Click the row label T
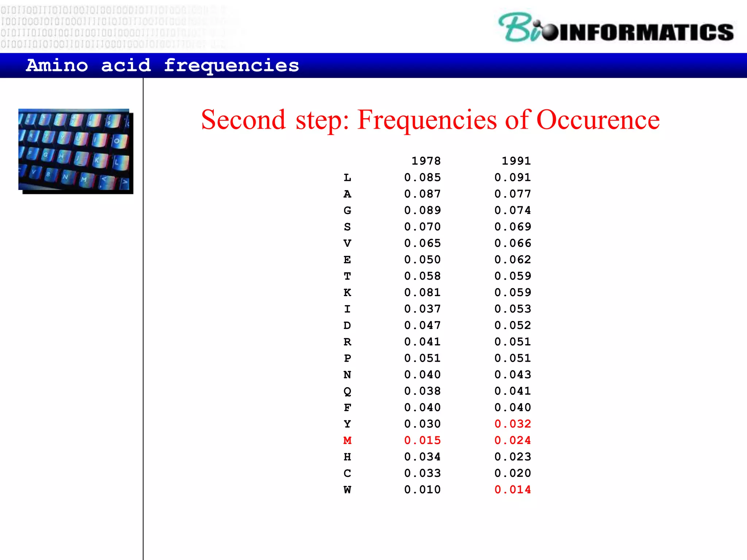747x560 pixels. tap(347, 276)
